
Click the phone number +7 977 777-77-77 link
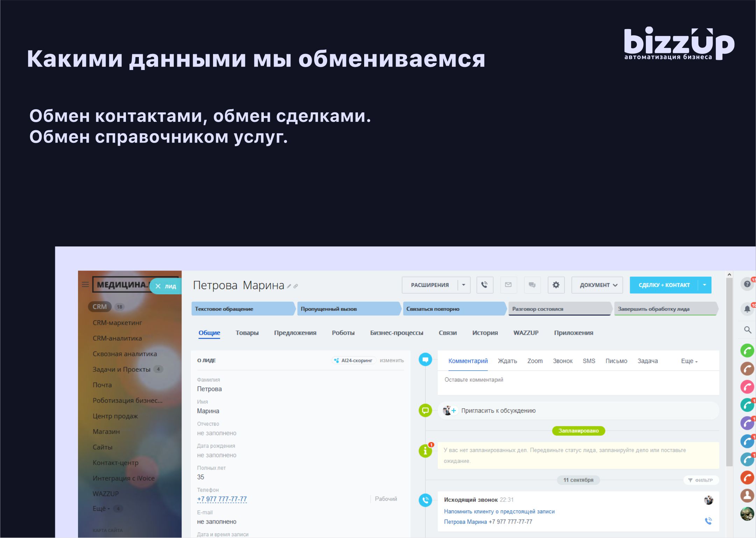click(x=222, y=499)
